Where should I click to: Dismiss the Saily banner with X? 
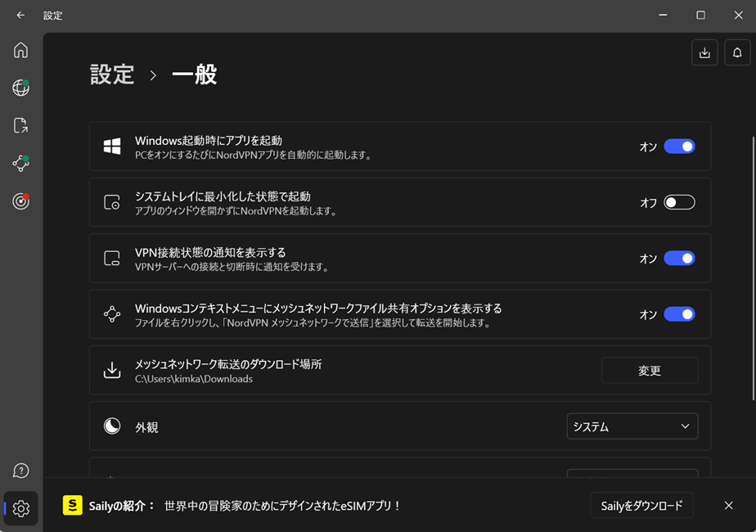728,506
